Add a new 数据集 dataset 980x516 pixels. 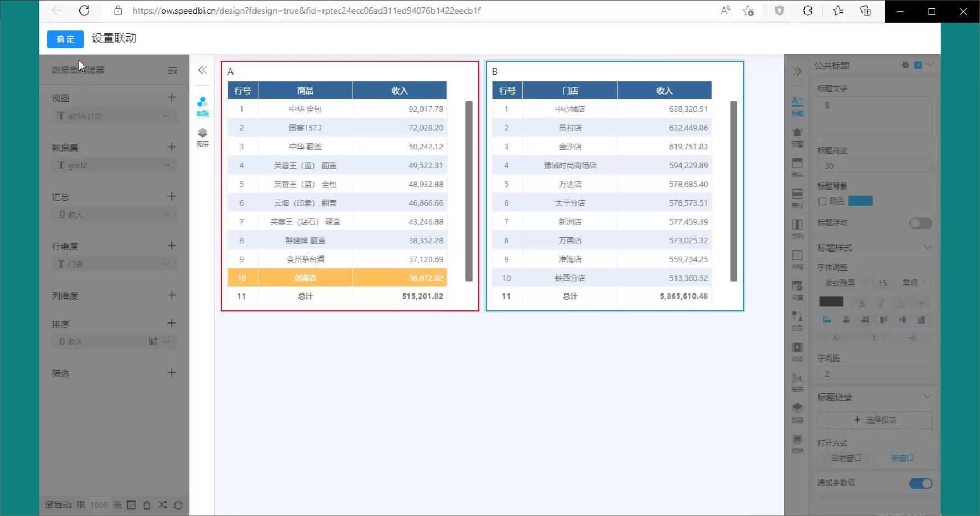[172, 147]
